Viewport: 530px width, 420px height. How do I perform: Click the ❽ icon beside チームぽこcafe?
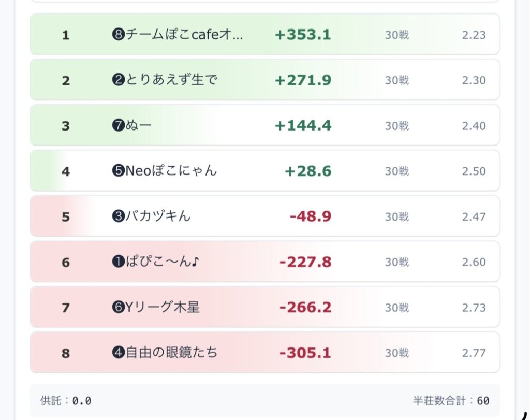click(118, 35)
